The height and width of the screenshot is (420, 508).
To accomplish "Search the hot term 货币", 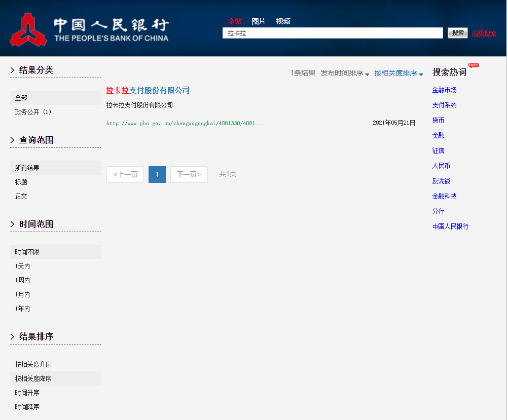I will [x=438, y=121].
